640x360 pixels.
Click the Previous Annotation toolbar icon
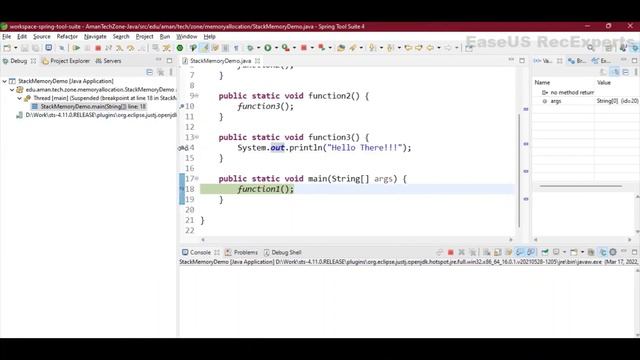(390, 48)
